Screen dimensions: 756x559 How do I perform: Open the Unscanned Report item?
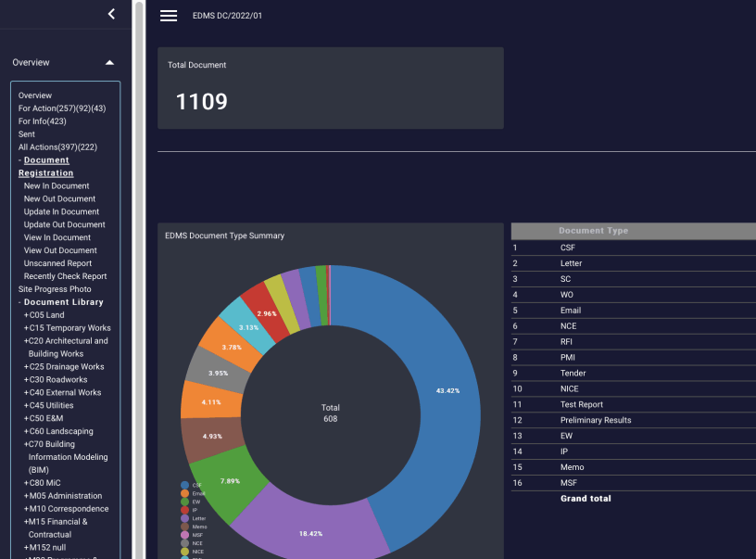coord(57,263)
